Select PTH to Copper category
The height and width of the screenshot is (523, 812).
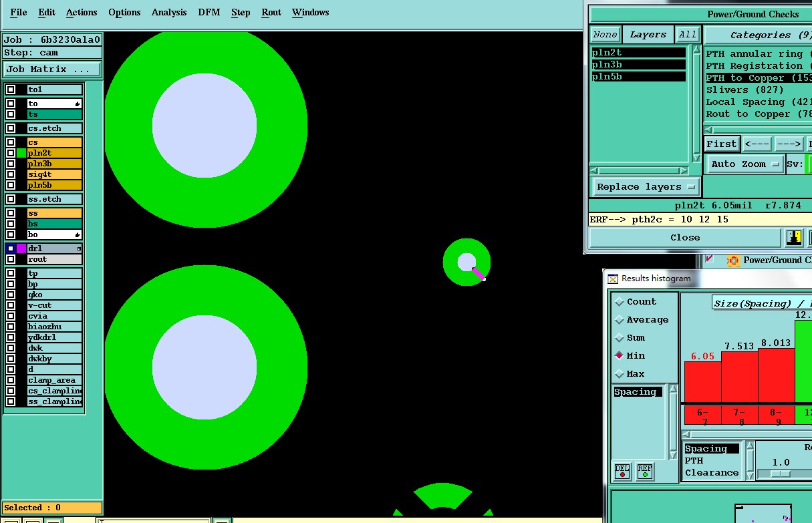759,77
